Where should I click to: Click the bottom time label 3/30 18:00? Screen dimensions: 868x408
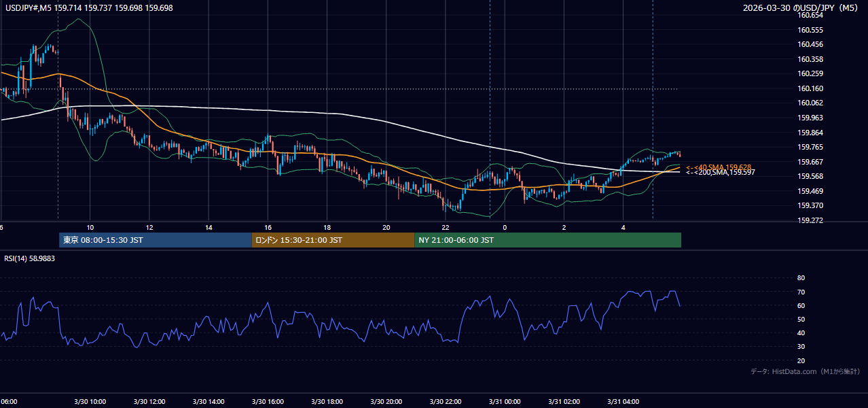click(x=327, y=401)
